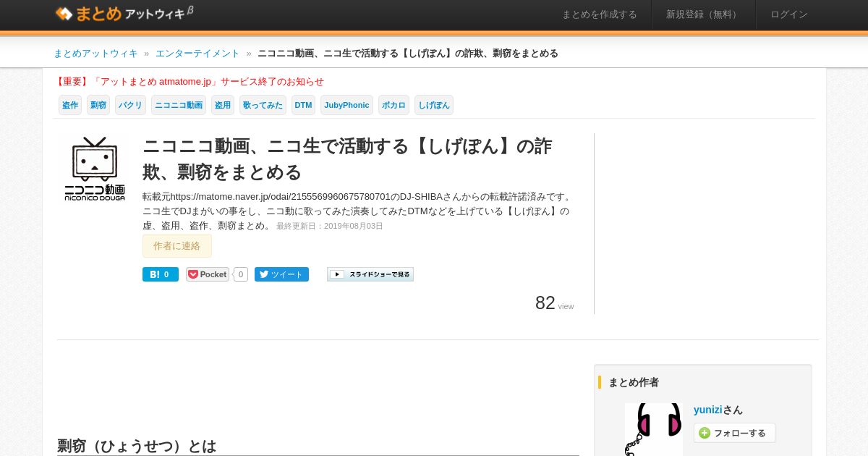Select the ニコニコ動画 tag
This screenshot has width=868, height=456.
(x=179, y=105)
